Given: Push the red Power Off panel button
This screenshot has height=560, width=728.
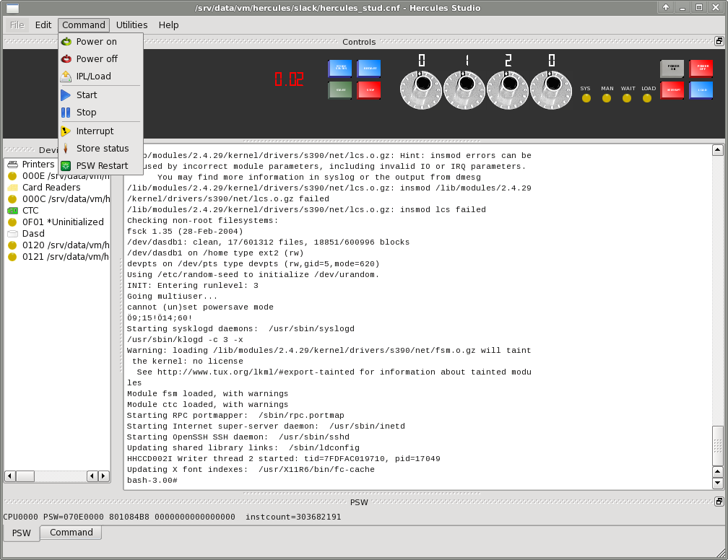Looking at the screenshot, I should click(x=701, y=68).
